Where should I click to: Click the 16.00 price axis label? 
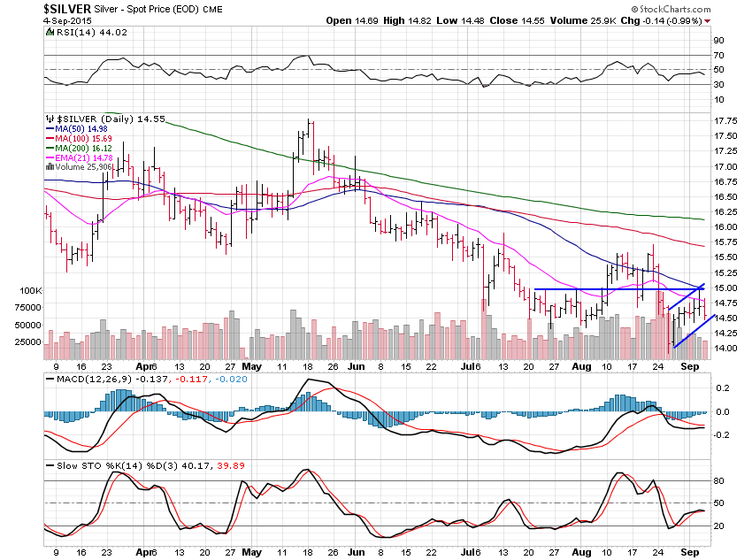[725, 227]
